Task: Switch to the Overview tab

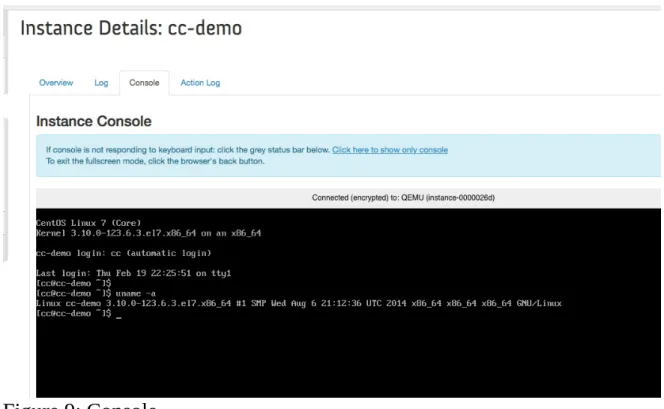Action: click(x=56, y=83)
